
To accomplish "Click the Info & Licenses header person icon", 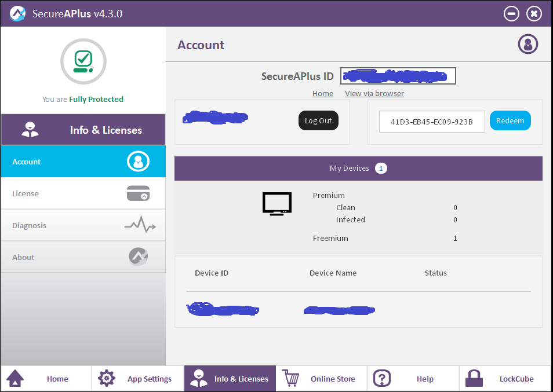I will (x=30, y=130).
